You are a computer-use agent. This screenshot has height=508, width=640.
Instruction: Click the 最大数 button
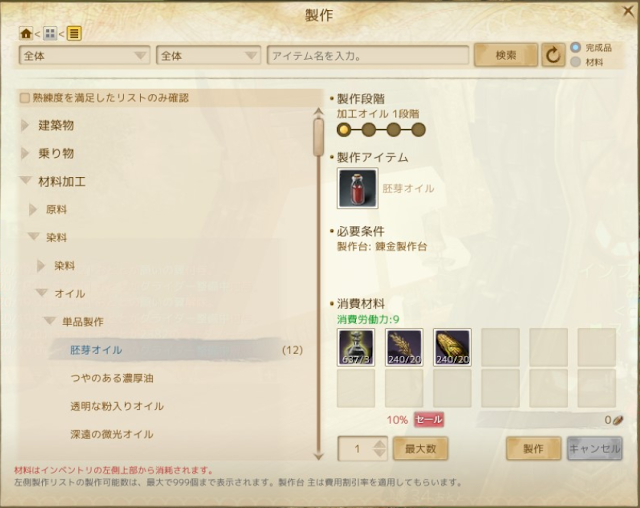(420, 449)
